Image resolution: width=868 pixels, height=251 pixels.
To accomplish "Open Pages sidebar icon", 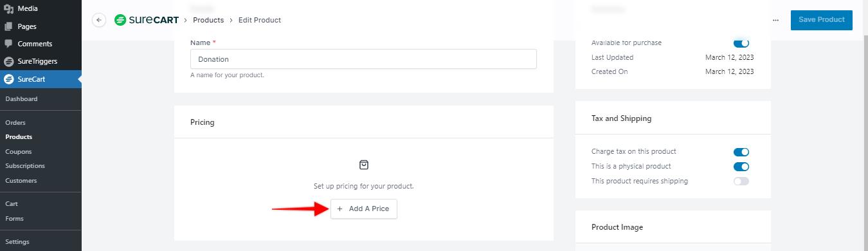I will tap(9, 26).
